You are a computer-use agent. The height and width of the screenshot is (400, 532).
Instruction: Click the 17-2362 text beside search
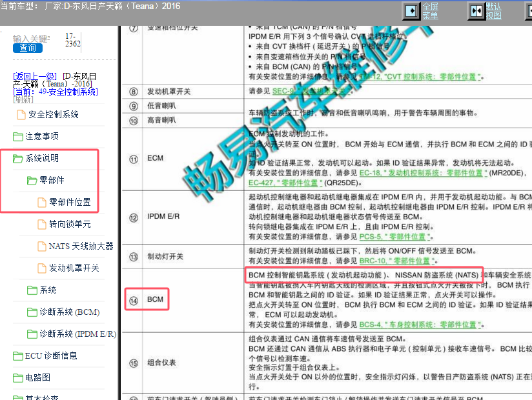coord(72,40)
